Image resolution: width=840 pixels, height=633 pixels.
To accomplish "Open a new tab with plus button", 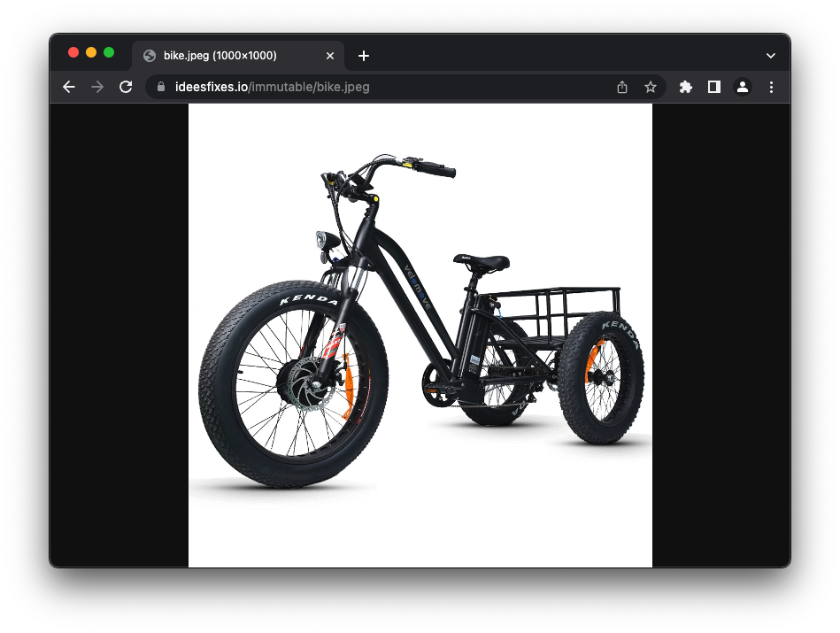I will [x=364, y=56].
